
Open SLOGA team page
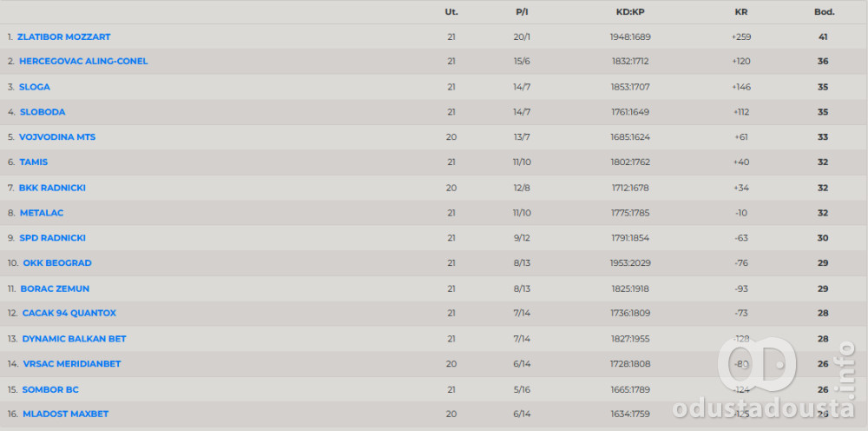(35, 87)
